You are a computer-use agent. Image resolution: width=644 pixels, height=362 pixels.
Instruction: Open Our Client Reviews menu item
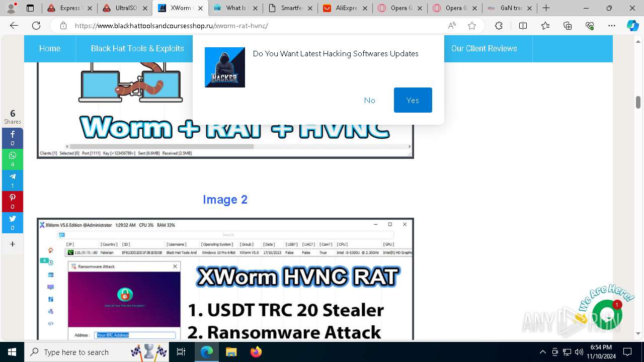coord(484,48)
